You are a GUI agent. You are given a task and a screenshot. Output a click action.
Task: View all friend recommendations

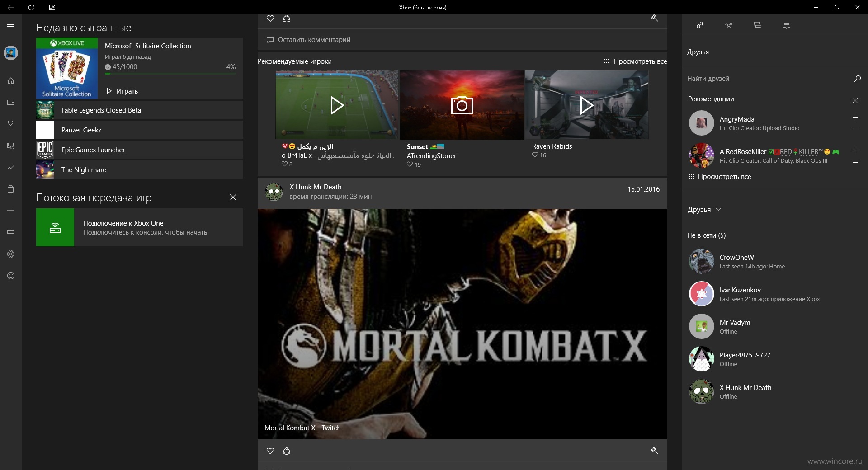720,177
